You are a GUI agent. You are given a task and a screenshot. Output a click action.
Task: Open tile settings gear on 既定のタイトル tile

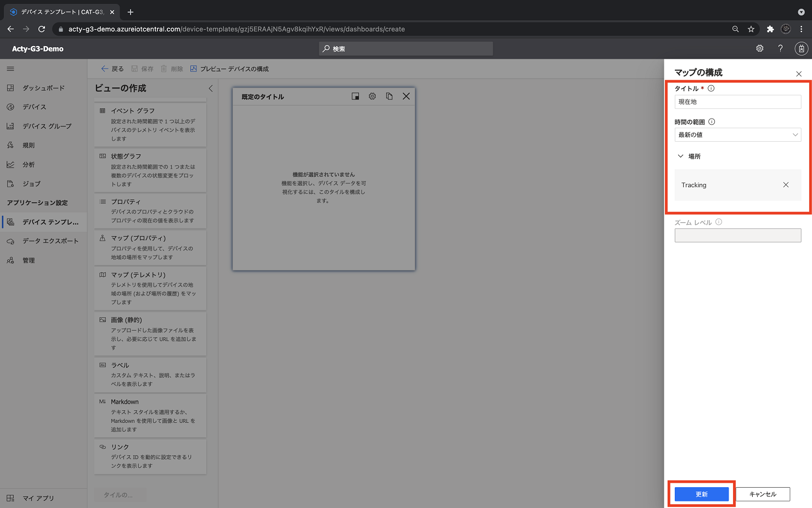(x=373, y=97)
